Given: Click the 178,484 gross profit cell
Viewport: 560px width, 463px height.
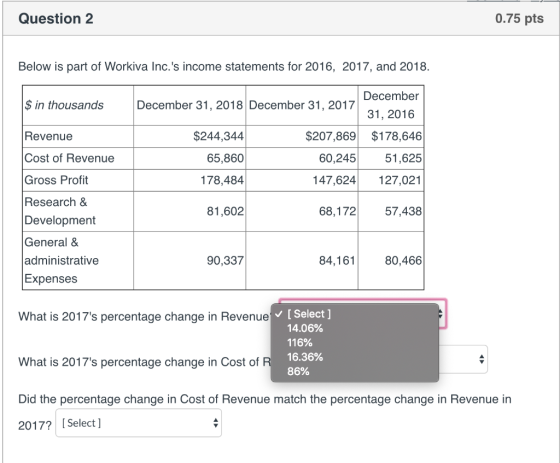Looking at the screenshot, I should (x=190, y=180).
